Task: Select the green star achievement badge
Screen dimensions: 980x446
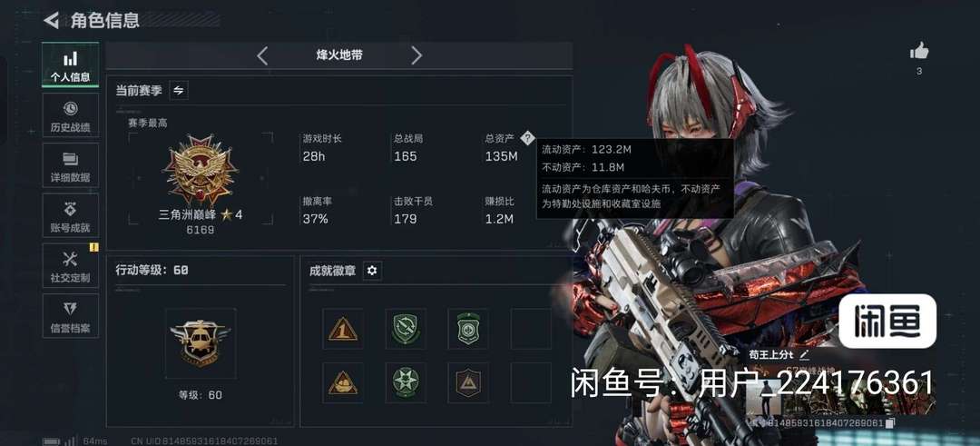Action: [x=406, y=382]
